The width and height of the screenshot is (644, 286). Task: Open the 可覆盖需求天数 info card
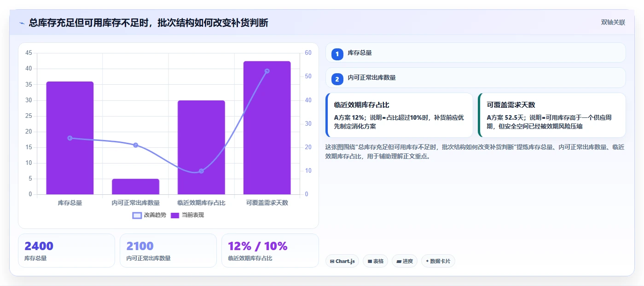(x=552, y=115)
